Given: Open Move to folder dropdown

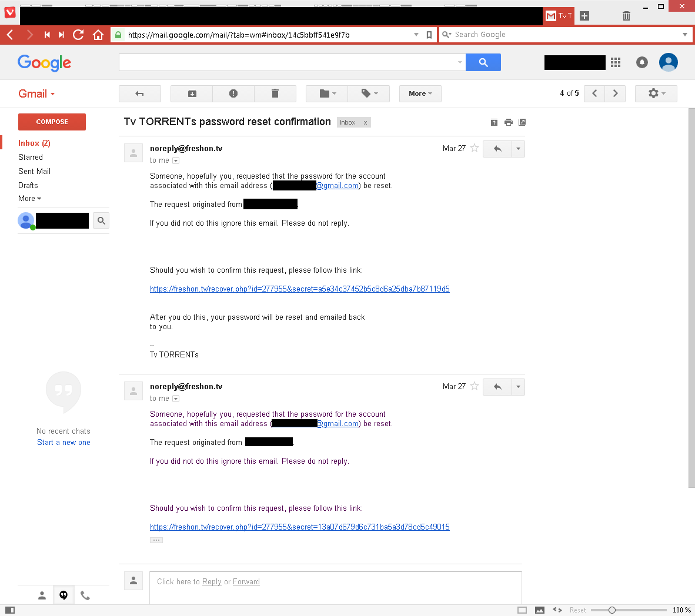Looking at the screenshot, I should (x=327, y=93).
